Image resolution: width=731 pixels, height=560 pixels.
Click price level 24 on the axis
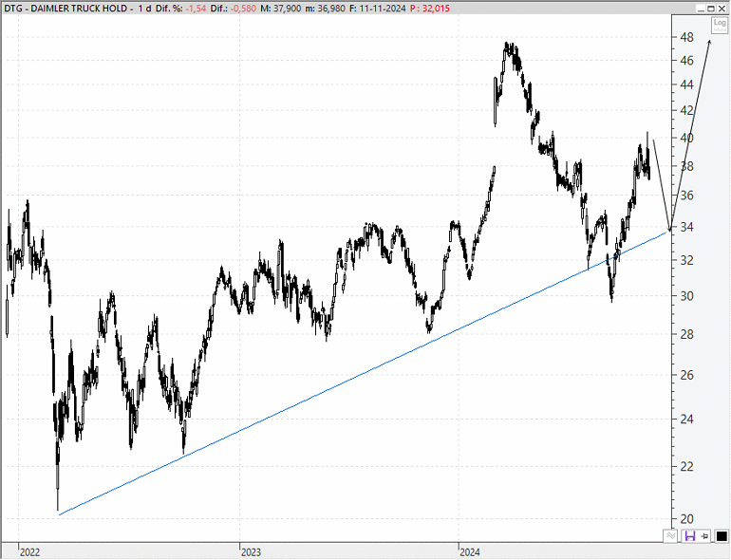click(x=686, y=419)
